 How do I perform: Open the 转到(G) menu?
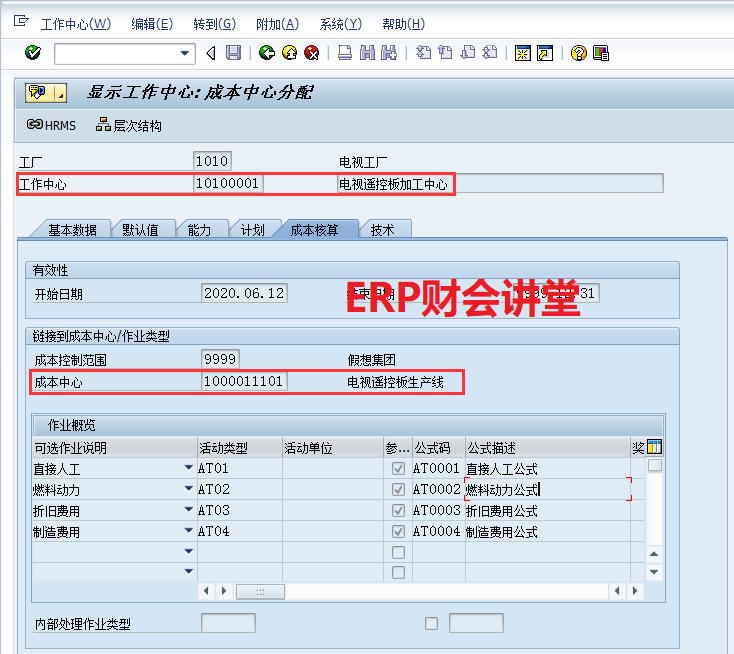214,24
